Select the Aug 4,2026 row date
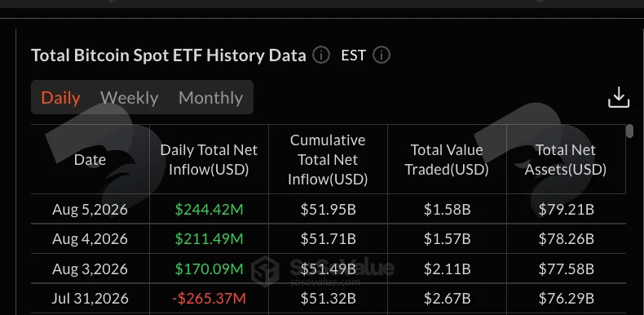The width and height of the screenshot is (644, 315). tap(90, 238)
